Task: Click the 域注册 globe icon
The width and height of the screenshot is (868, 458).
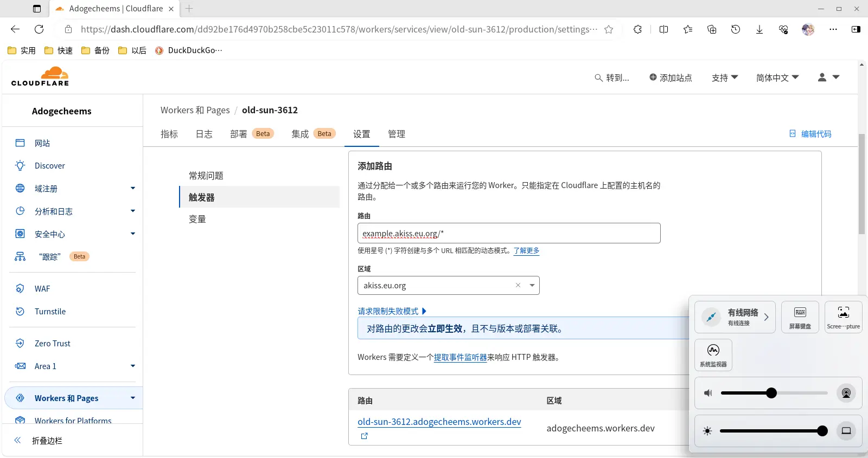Action: click(x=20, y=188)
